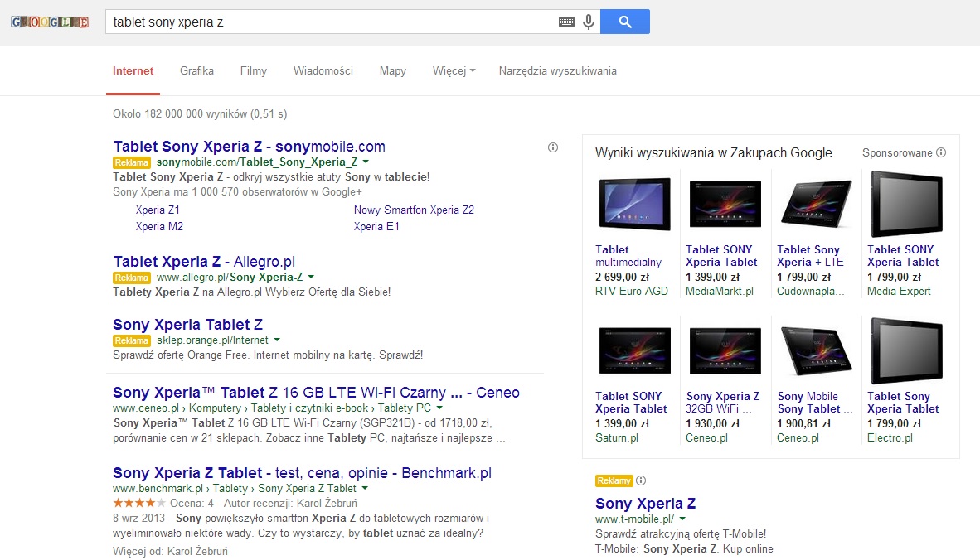The height and width of the screenshot is (560, 980).
Task: Click the Electro.pl tablet product image
Action: (x=906, y=351)
